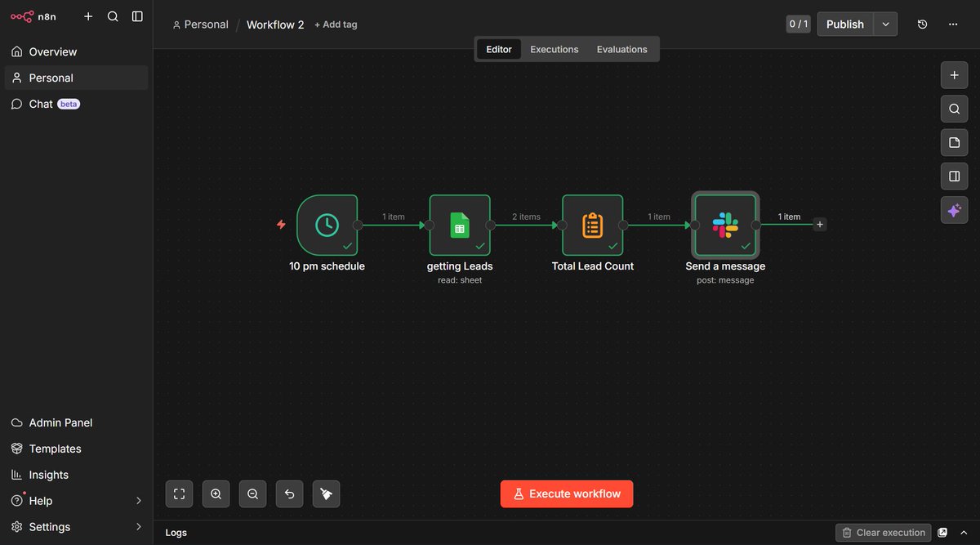Expand the Help menu

click(x=77, y=501)
